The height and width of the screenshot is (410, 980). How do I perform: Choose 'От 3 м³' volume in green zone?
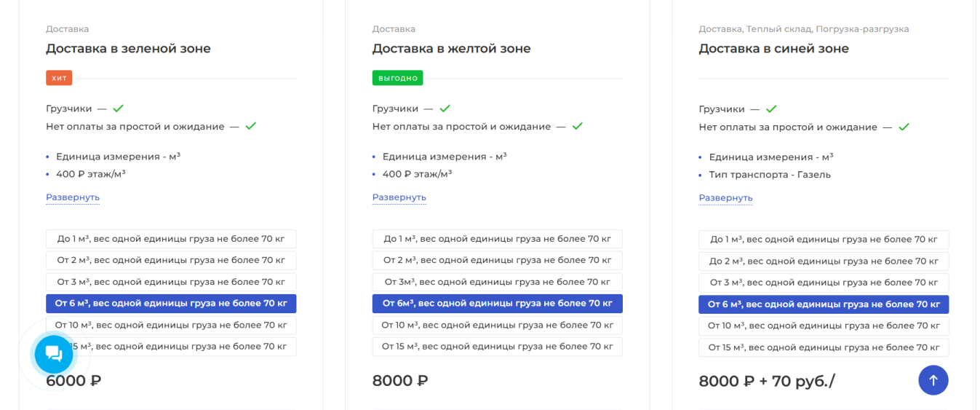point(171,282)
